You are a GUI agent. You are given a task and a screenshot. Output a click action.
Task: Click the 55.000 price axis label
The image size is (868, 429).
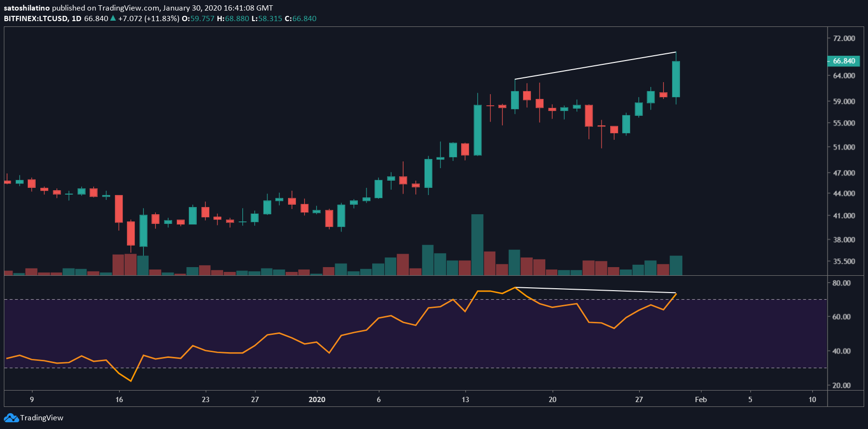(x=844, y=123)
